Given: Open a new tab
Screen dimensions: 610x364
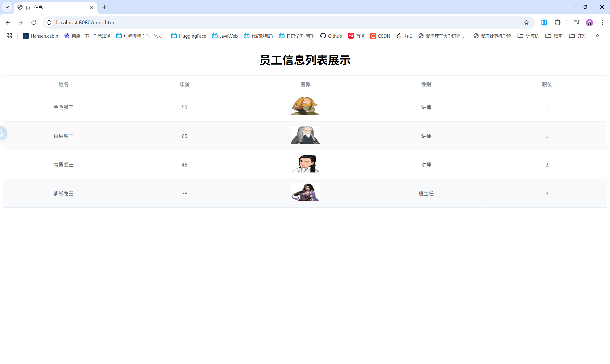Looking at the screenshot, I should coord(104,7).
